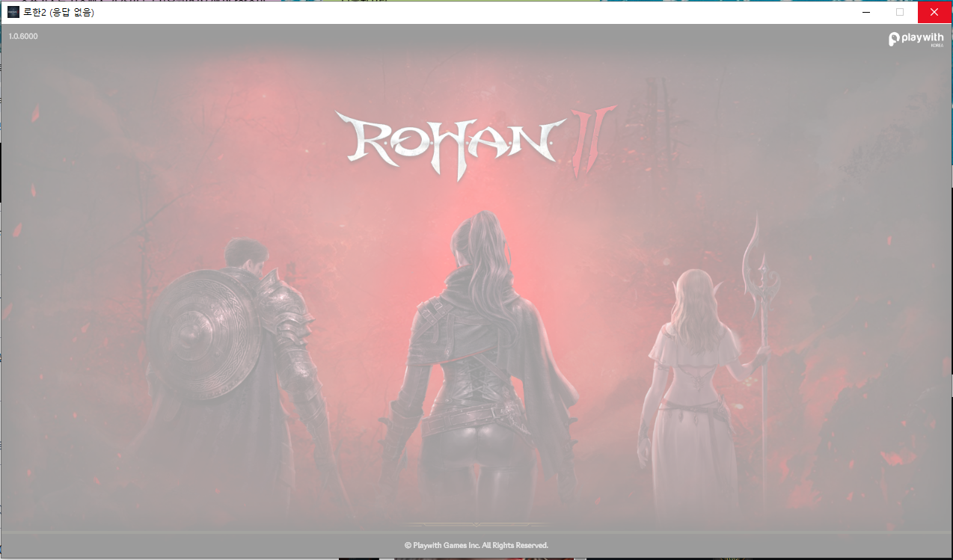Click the ornamental divider above the copyright

coord(476,525)
